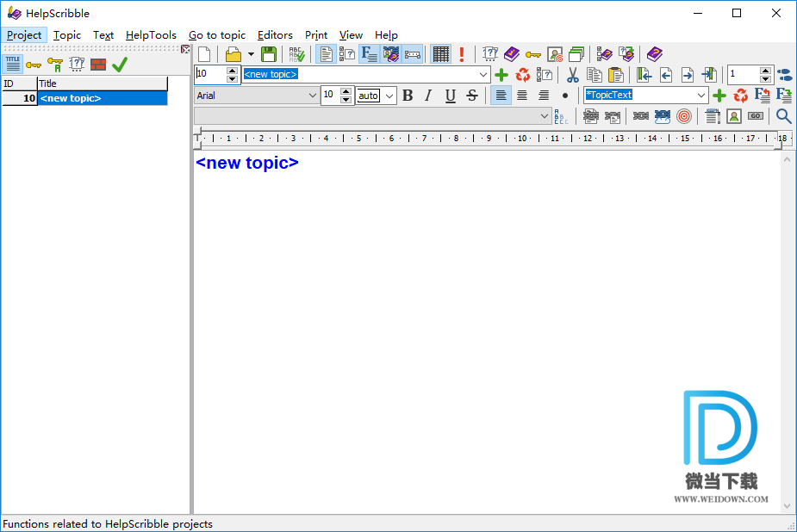Click the red target bullseye icon
This screenshot has width=797, height=532.
(684, 116)
